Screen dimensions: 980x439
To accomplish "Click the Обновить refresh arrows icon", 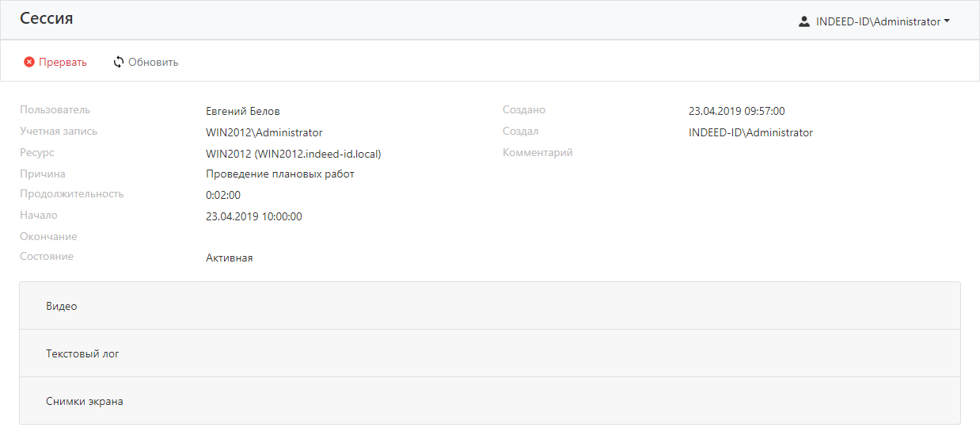I will pyautogui.click(x=119, y=62).
